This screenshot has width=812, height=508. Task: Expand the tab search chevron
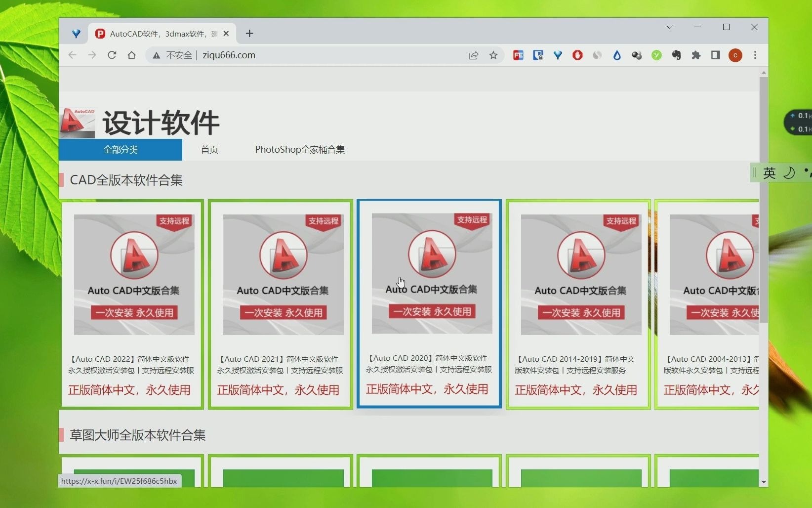click(670, 27)
